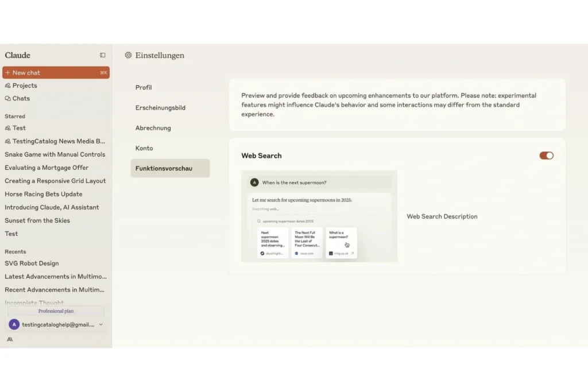Select the Funktionsvorschau settings tab
Image resolution: width=588 pixels, height=392 pixels.
[170, 168]
